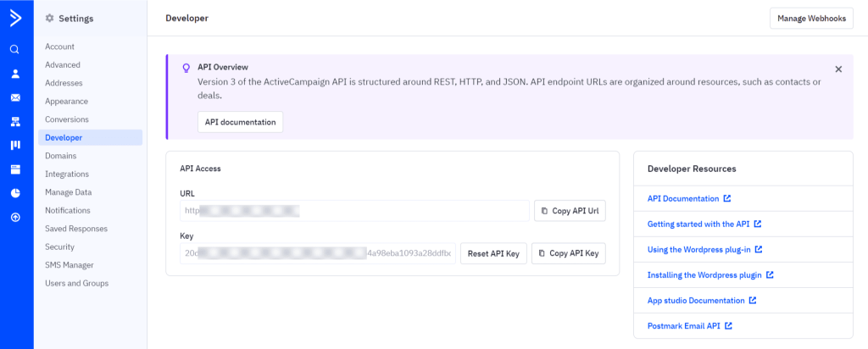The image size is (868, 349).
Task: Open Manage Webhooks
Action: (x=811, y=19)
